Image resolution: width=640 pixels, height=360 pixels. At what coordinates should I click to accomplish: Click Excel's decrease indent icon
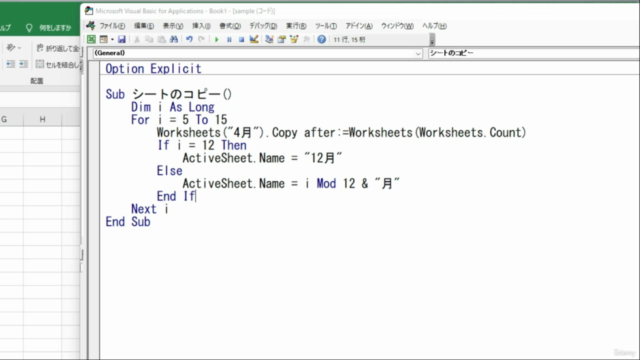point(10,64)
